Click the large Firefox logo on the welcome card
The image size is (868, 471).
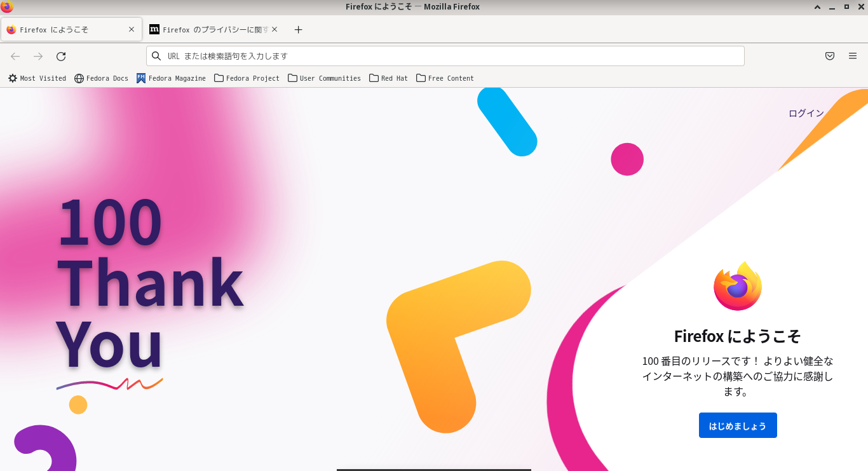pos(738,286)
